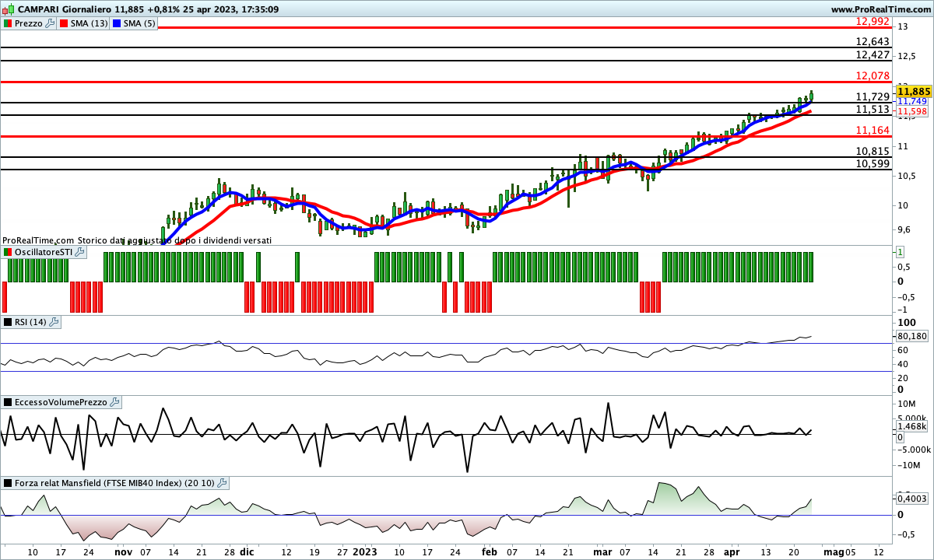Click the dic month marker on time axis
Viewport: 934px width, 560px height.
pyautogui.click(x=247, y=551)
